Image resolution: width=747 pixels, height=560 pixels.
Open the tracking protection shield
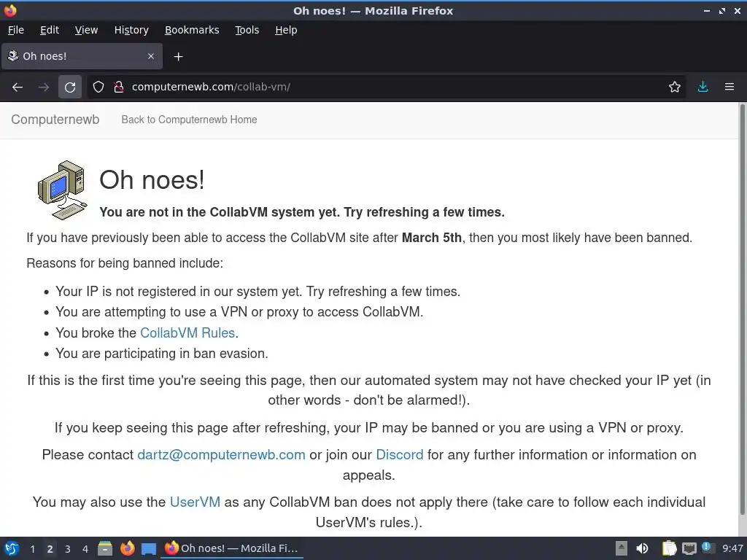pos(98,87)
